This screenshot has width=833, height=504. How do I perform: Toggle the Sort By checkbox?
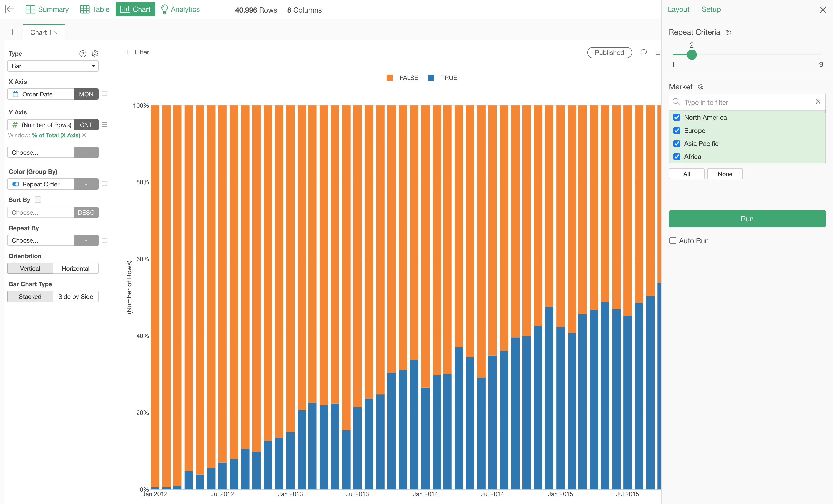tap(38, 200)
